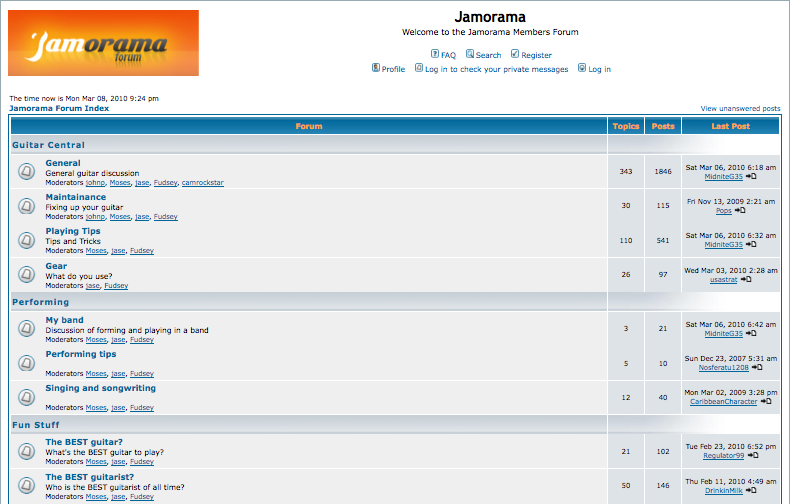Image resolution: width=790 pixels, height=504 pixels.
Task: Click the Log in icon
Action: [x=582, y=68]
